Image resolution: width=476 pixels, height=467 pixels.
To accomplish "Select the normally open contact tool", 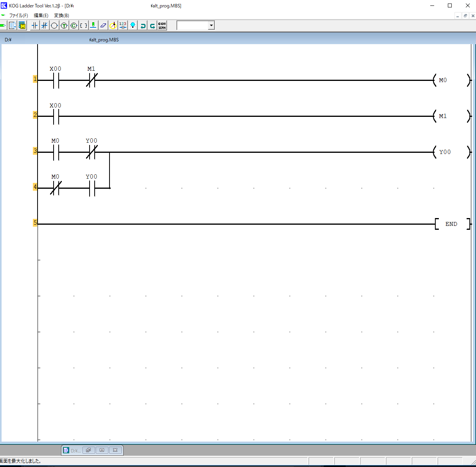I will point(35,26).
